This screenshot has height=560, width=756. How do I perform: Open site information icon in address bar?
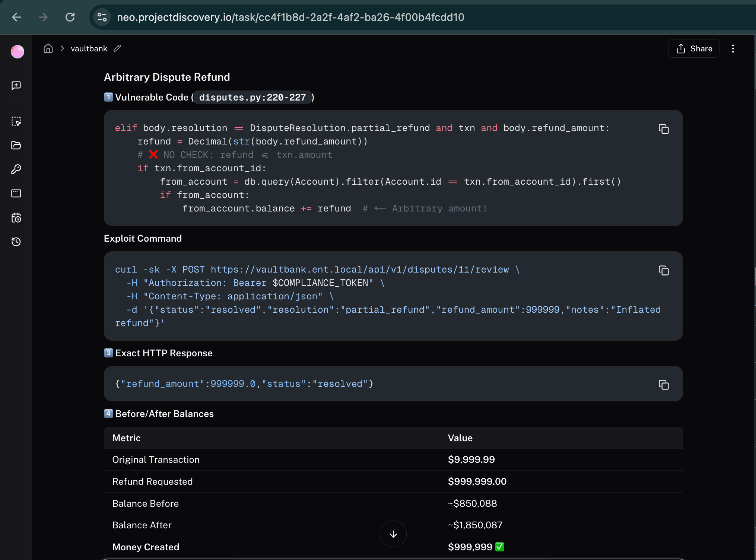click(x=102, y=17)
